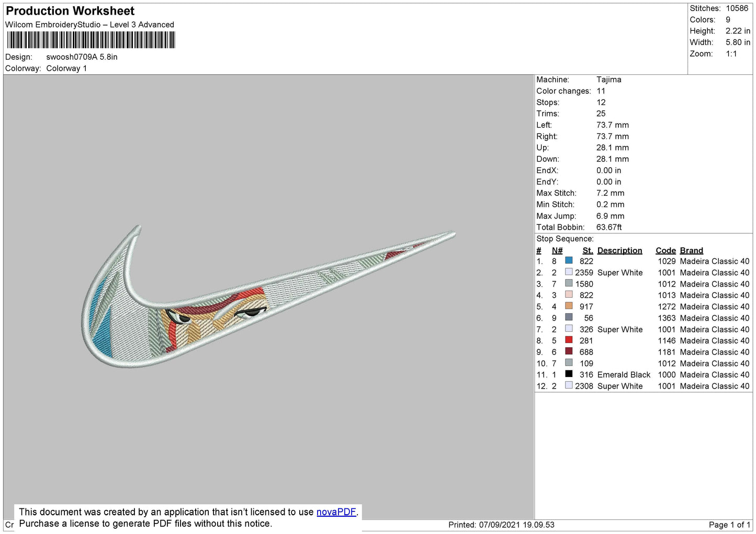This screenshot has height=534, width=756.
Task: Click the gray swatch in stop 10
Action: pyautogui.click(x=569, y=363)
